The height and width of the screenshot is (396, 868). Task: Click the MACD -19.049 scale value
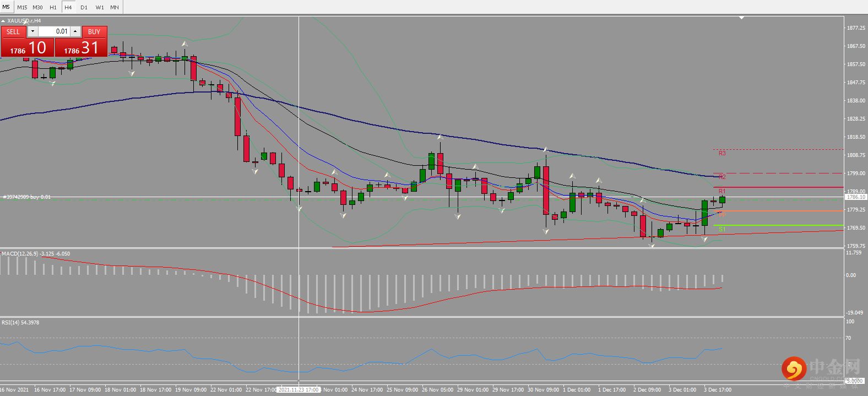[854, 313]
